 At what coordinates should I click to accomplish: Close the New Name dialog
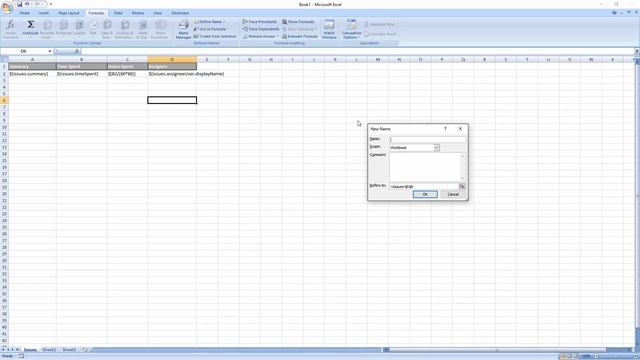point(460,129)
